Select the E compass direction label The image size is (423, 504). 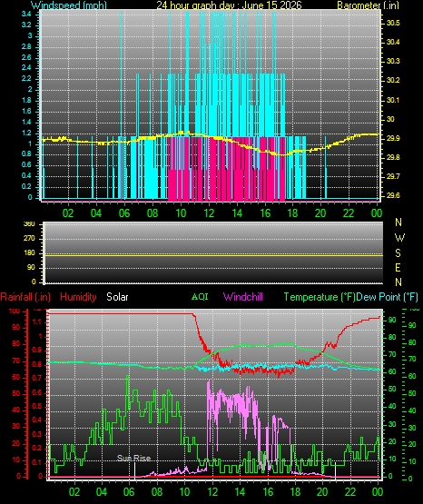click(x=398, y=268)
